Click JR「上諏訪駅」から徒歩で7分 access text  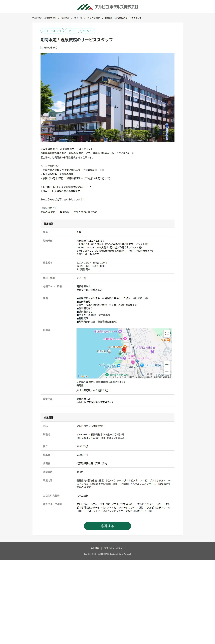point(92,391)
